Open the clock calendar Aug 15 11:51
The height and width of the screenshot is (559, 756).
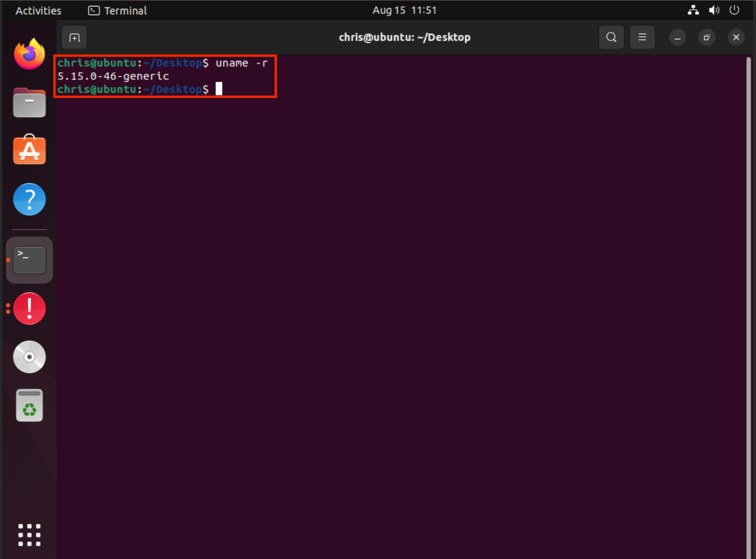pyautogui.click(x=404, y=10)
